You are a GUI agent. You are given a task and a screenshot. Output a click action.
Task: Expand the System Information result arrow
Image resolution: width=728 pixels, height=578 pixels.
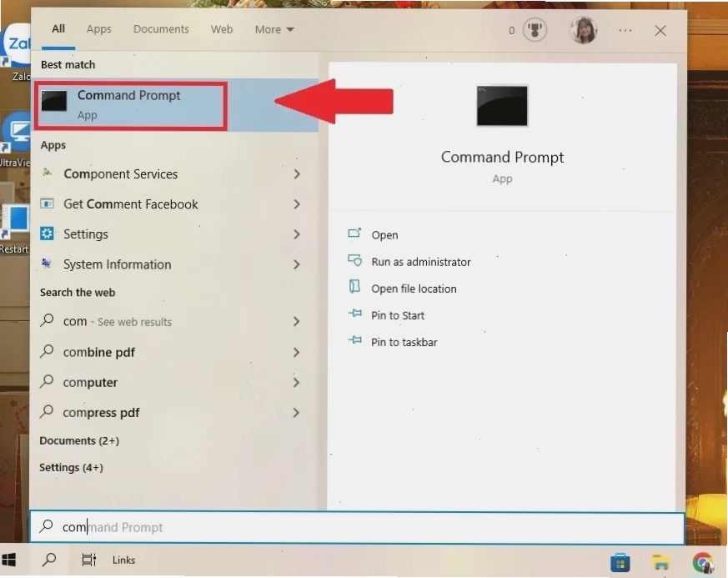click(x=297, y=264)
